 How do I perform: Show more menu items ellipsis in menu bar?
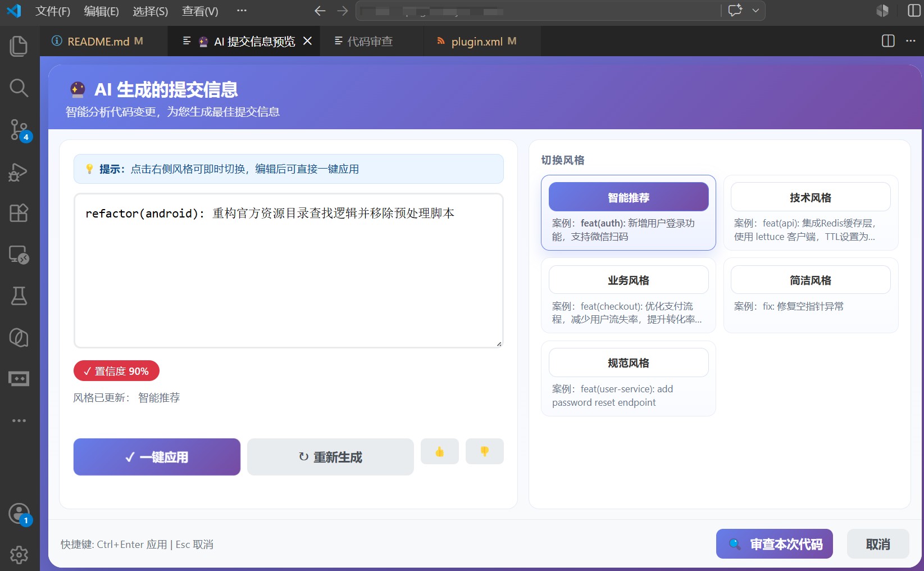click(242, 11)
